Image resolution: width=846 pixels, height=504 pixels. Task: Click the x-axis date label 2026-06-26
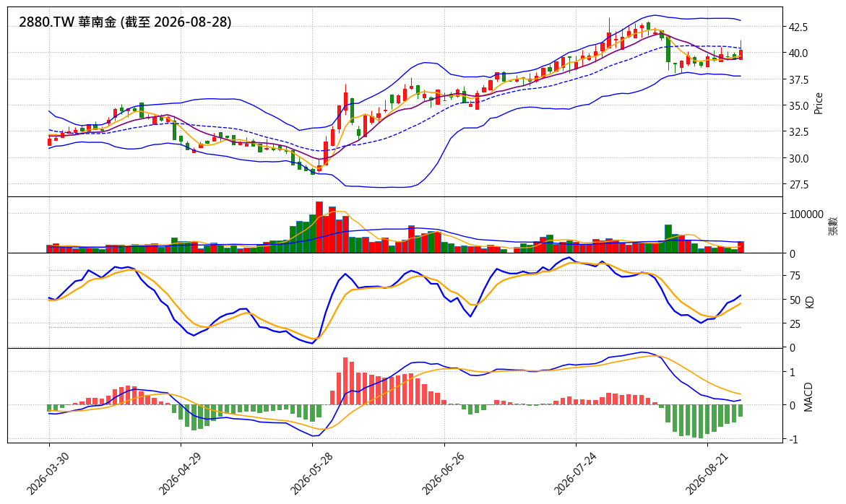(x=442, y=473)
